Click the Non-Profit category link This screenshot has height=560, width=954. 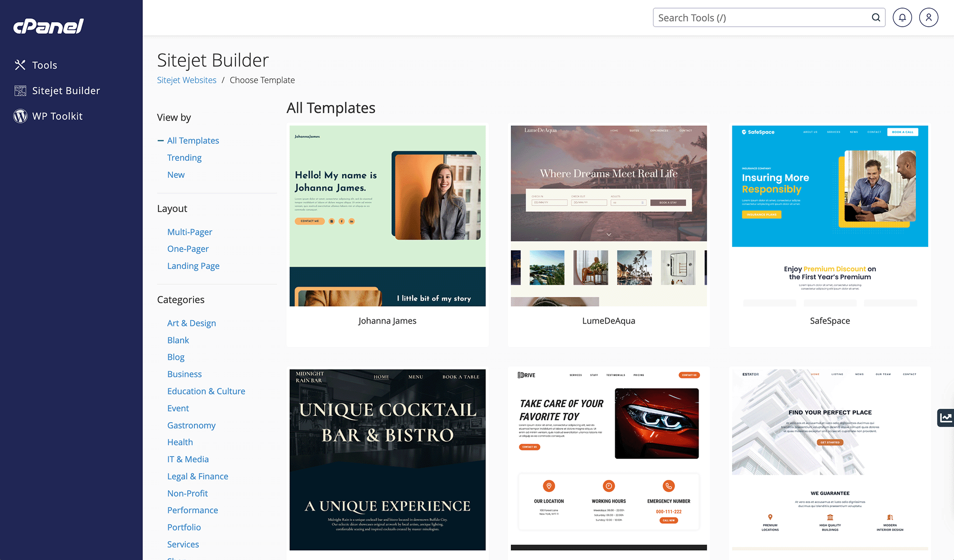[x=186, y=493]
